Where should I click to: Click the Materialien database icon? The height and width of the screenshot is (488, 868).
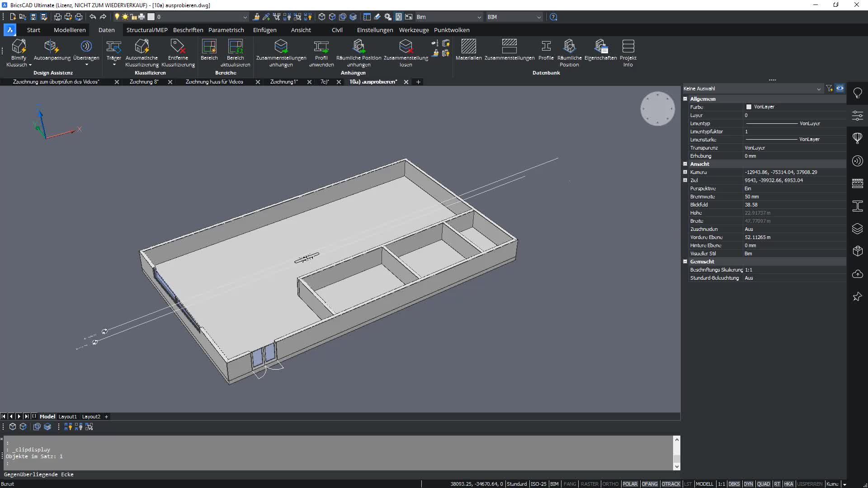[x=468, y=47]
